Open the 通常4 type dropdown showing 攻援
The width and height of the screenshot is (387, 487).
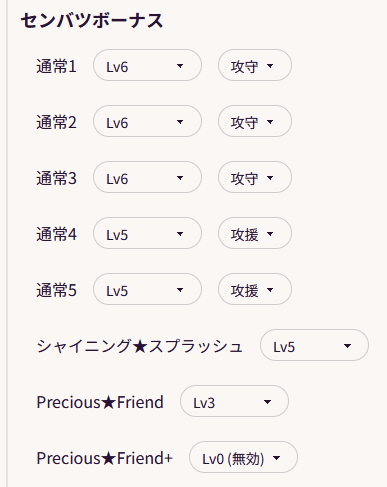[255, 233]
